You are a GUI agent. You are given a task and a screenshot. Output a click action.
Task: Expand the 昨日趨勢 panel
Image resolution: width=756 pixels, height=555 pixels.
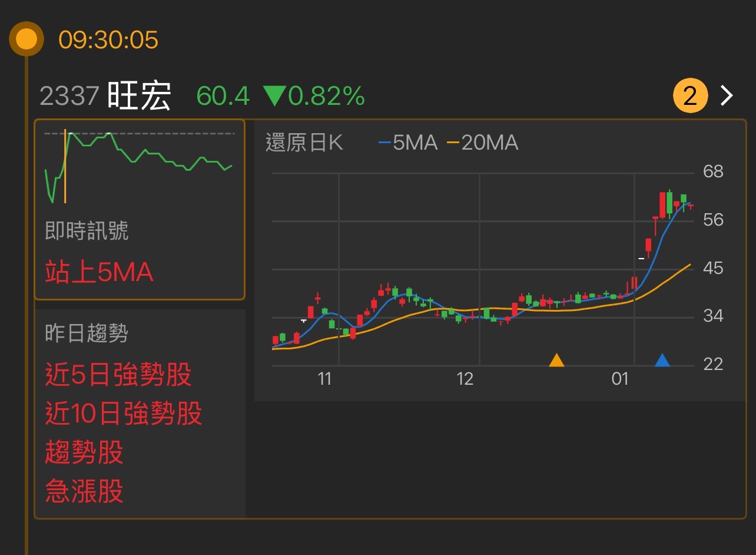86,333
